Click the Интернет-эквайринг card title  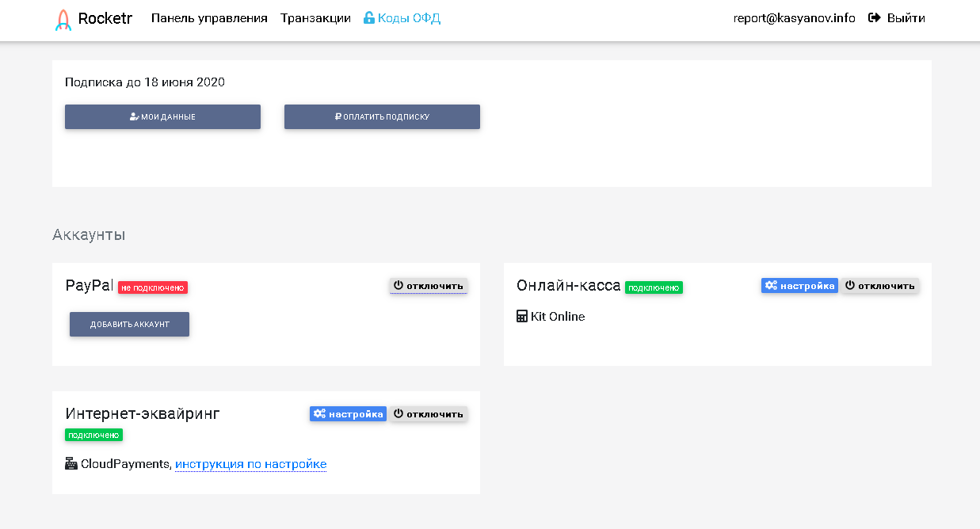tap(143, 413)
